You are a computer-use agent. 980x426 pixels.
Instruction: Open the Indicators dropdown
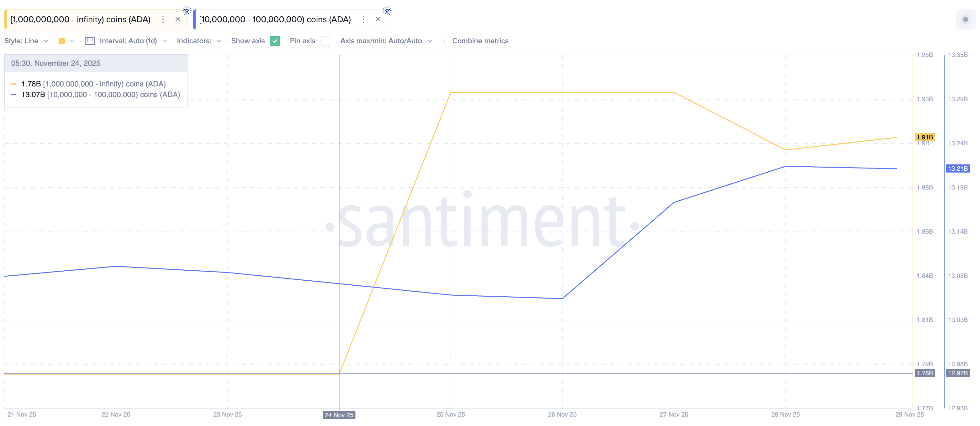[x=198, y=41]
